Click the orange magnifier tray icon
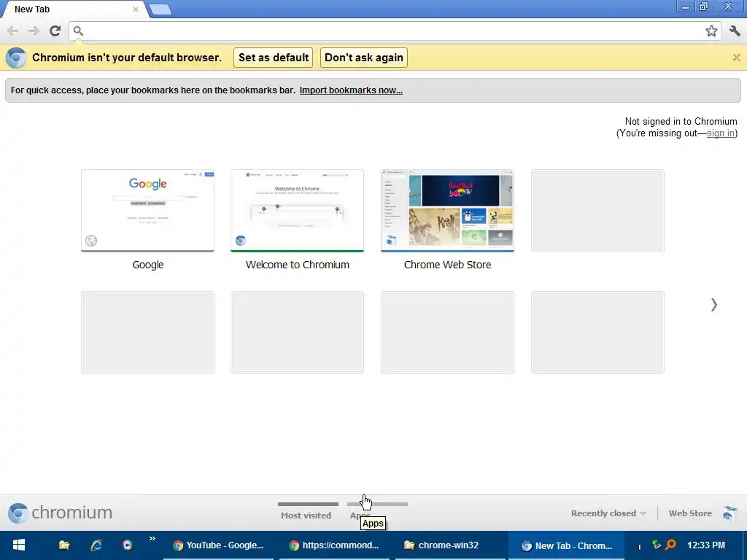Image resolution: width=747 pixels, height=560 pixels. click(670, 544)
